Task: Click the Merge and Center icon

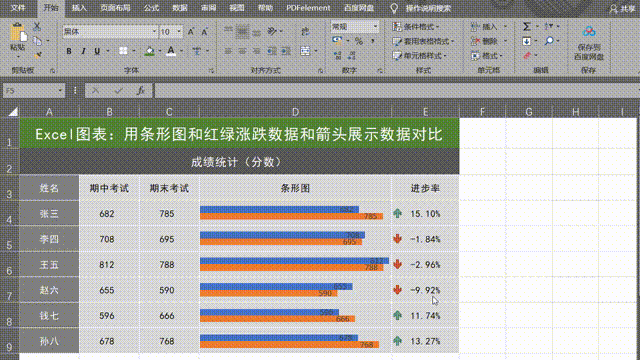Action: coord(305,51)
